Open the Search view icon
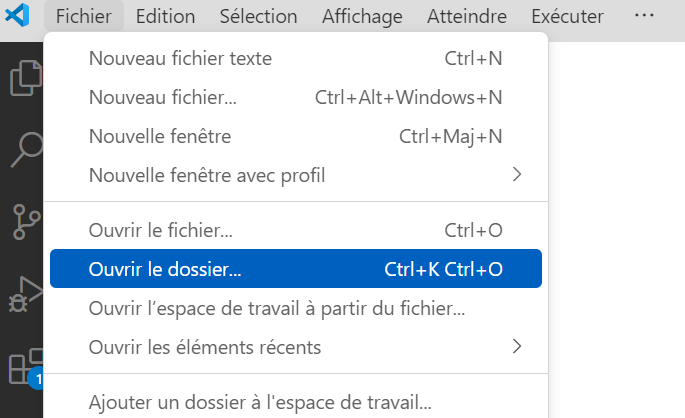This screenshot has width=685, height=418. (26, 150)
